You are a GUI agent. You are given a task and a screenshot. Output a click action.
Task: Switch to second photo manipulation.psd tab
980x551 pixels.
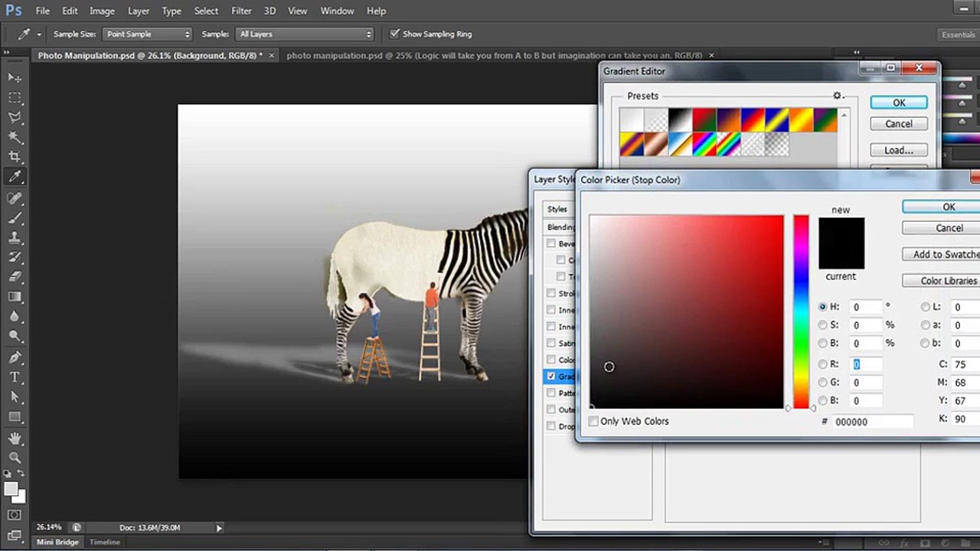coord(495,55)
